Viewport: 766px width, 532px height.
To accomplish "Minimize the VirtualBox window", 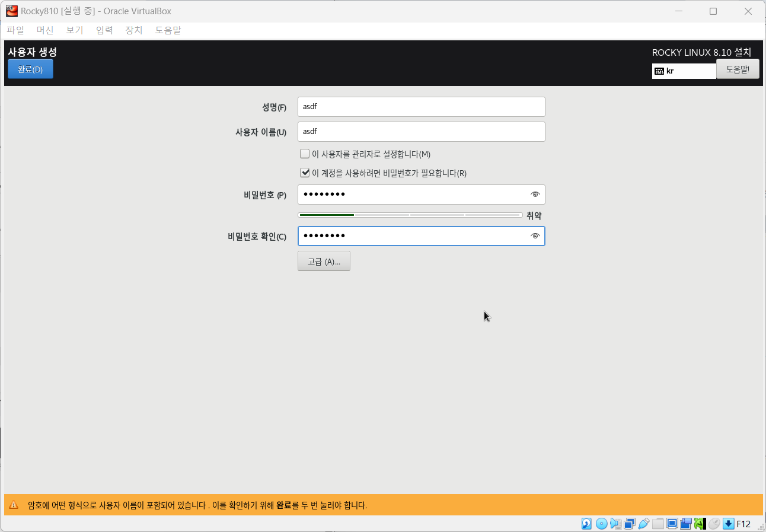I will point(679,11).
